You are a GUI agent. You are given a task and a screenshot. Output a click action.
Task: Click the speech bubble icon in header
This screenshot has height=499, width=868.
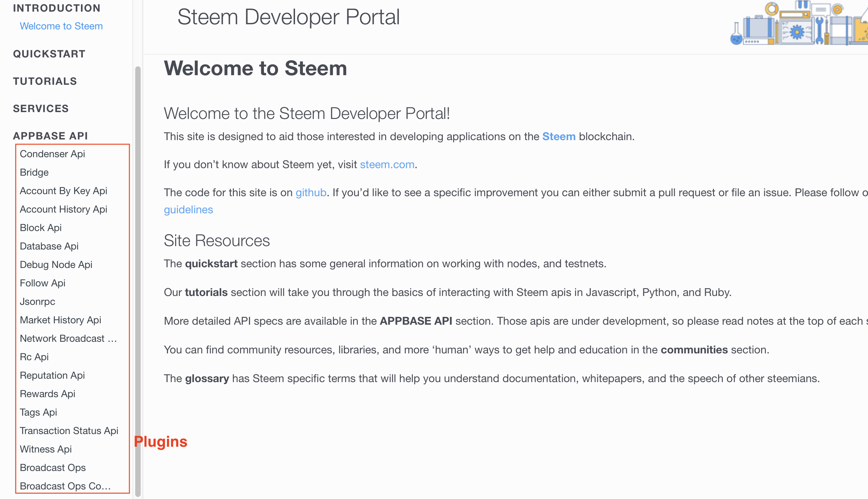(821, 10)
